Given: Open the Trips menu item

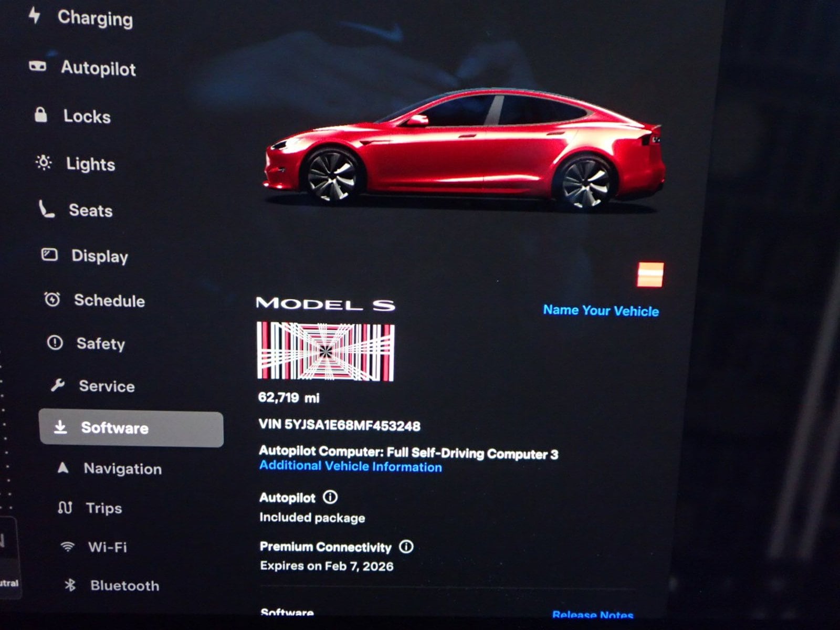Looking at the screenshot, I should click(x=103, y=508).
